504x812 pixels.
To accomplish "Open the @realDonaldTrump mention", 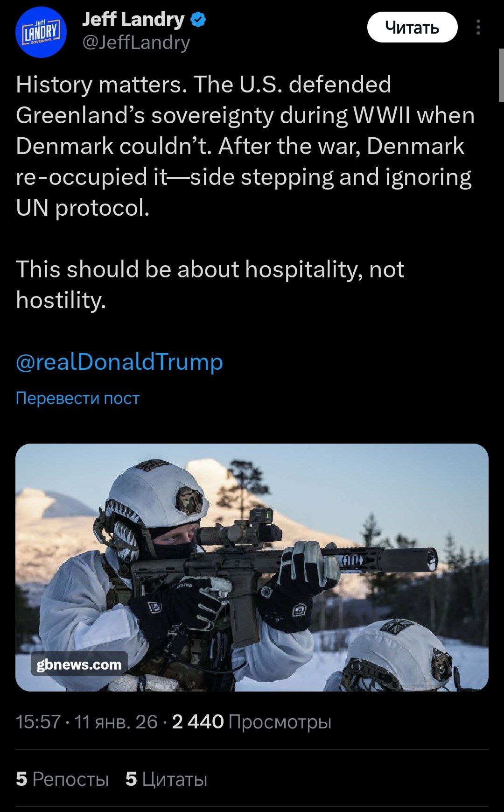I will point(119,362).
